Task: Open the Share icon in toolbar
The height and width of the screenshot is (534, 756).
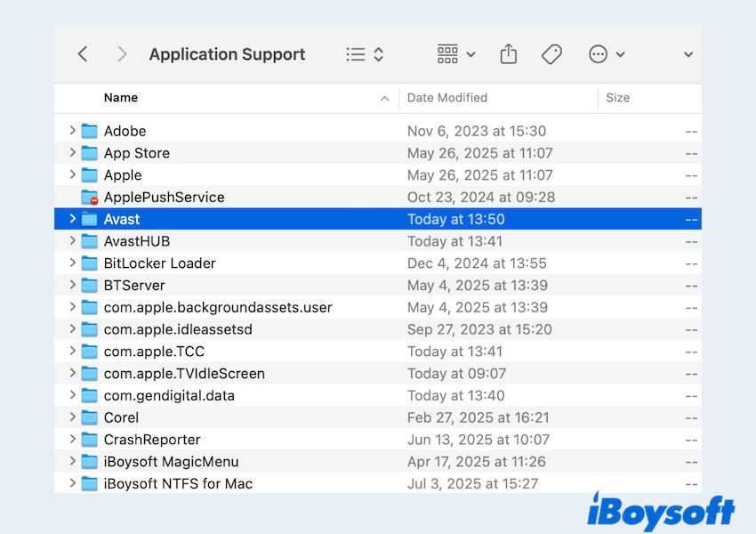Action: pos(508,54)
